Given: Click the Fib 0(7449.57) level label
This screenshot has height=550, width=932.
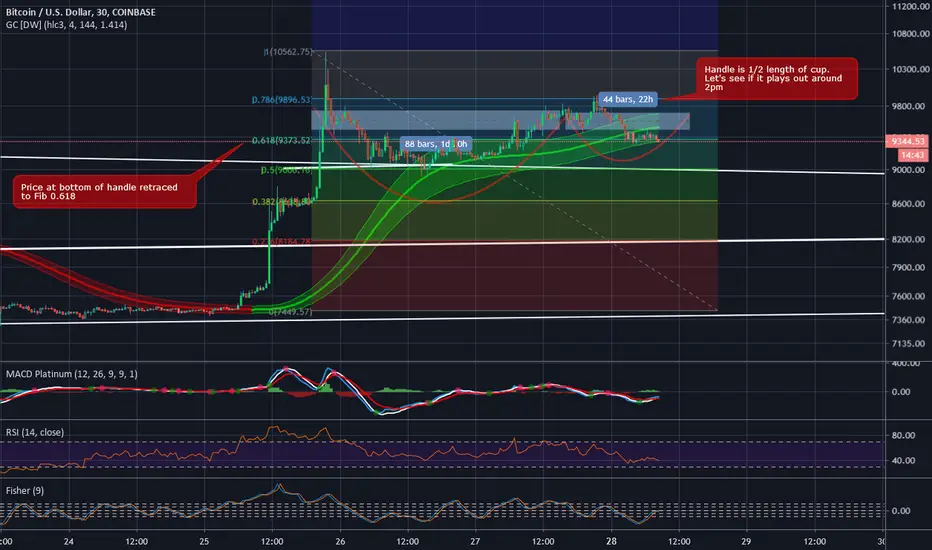Looking at the screenshot, I should (x=290, y=312).
